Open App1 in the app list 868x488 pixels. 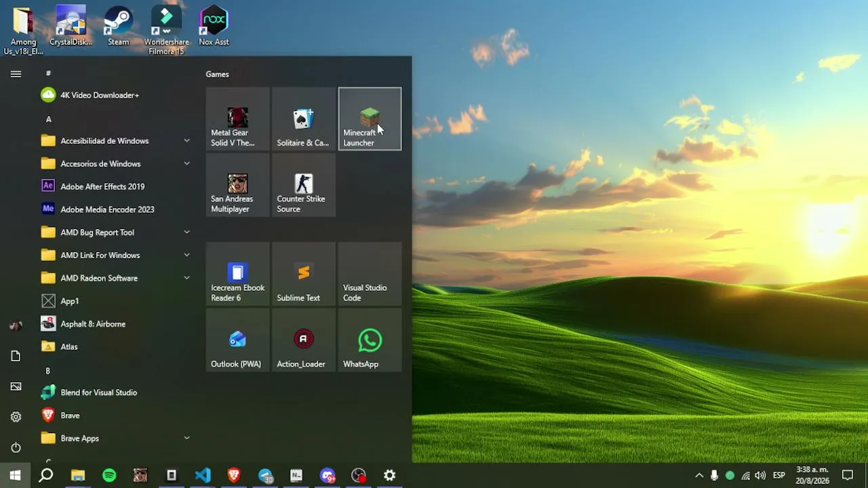coord(116,301)
